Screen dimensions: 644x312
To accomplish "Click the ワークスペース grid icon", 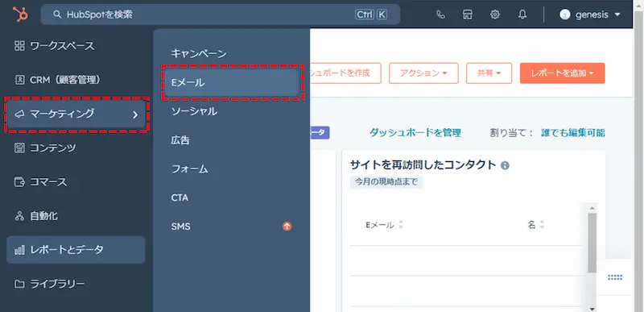I will 19,46.
